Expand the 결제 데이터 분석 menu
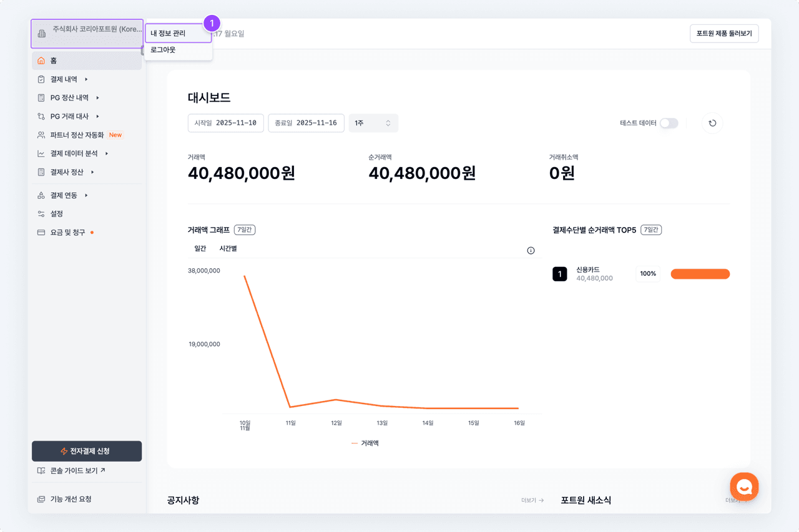 point(74,153)
